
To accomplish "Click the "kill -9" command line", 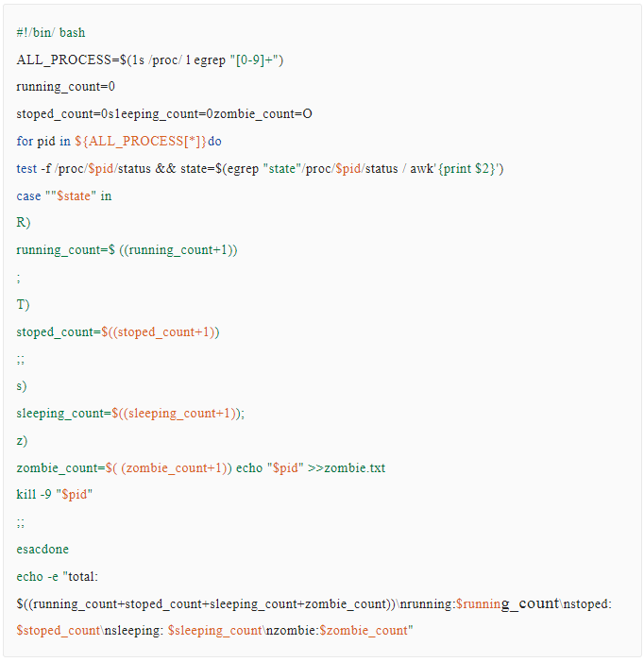I will tap(55, 495).
